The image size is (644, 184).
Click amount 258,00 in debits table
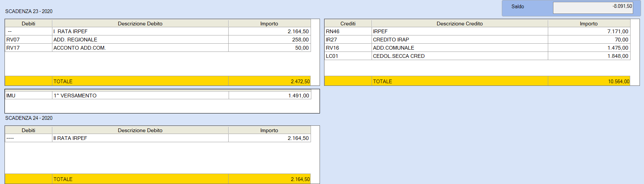pyautogui.click(x=269, y=40)
